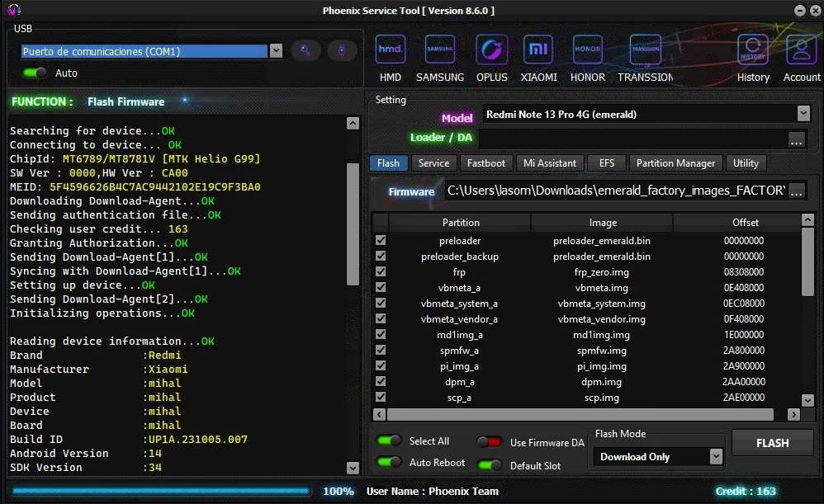824x504 pixels.
Task: Expand the Flash Mode dropdown arrow
Action: click(x=716, y=456)
